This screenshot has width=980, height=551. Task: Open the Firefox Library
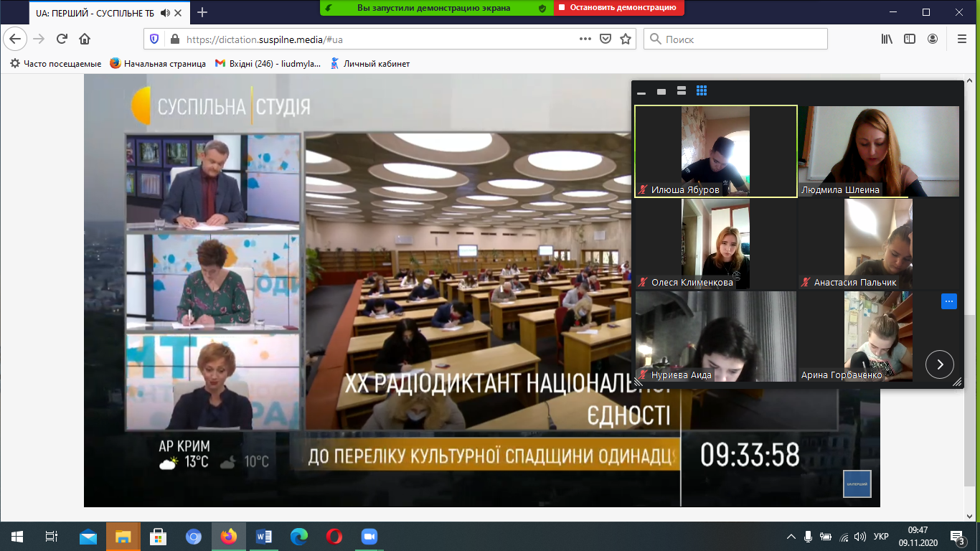click(887, 39)
